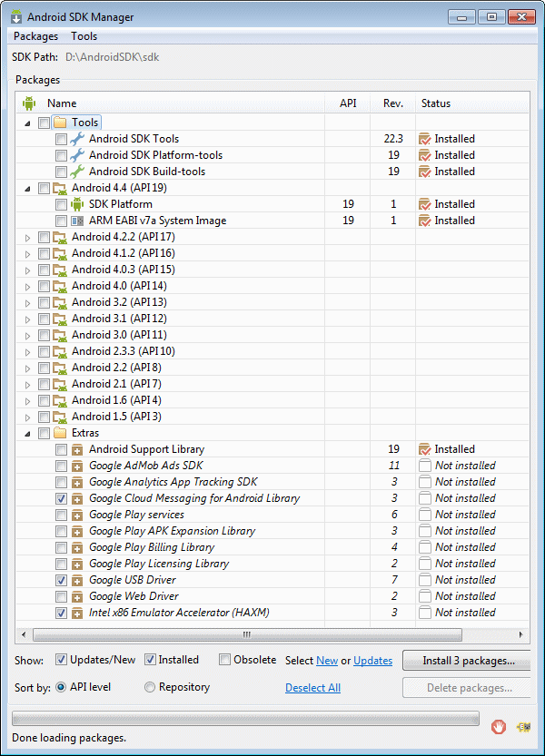This screenshot has height=756, width=545.
Task: Check the Android SDK Tools checkbox
Action: click(61, 140)
